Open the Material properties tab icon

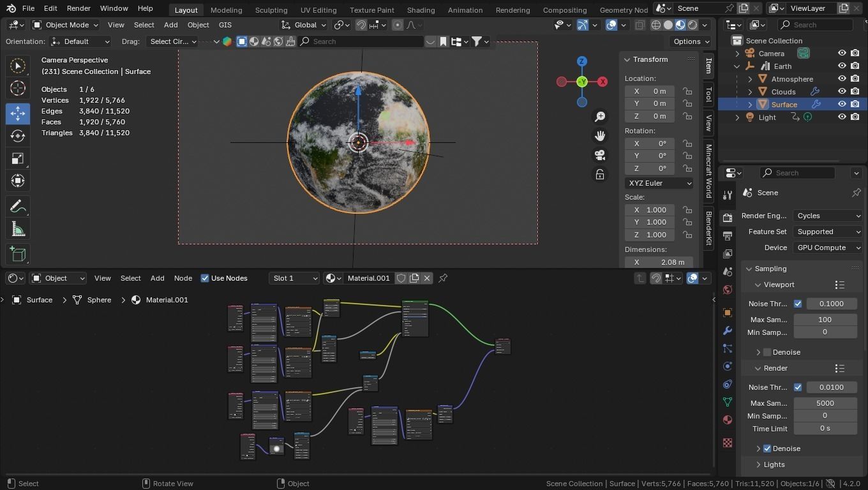tap(728, 420)
